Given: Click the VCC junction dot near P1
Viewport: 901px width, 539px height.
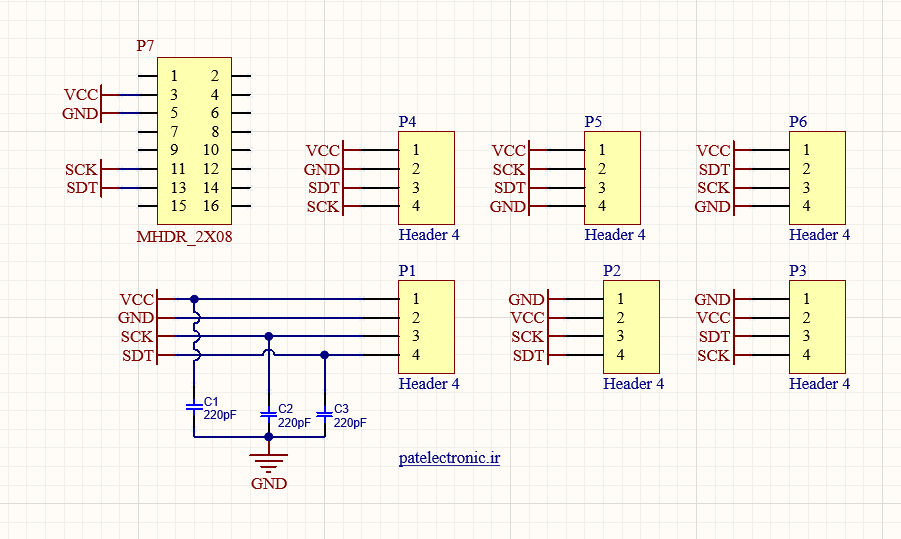Looking at the screenshot, I should pyautogui.click(x=194, y=299).
